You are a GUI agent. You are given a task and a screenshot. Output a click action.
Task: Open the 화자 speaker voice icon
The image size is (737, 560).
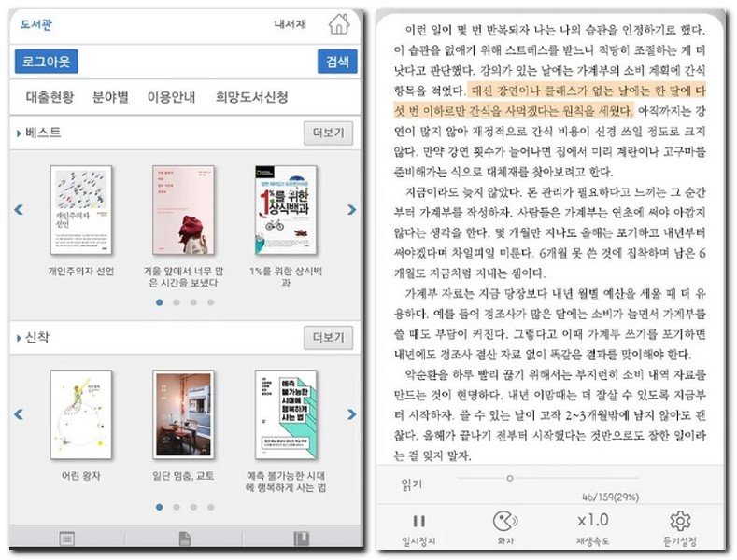pos(505,522)
